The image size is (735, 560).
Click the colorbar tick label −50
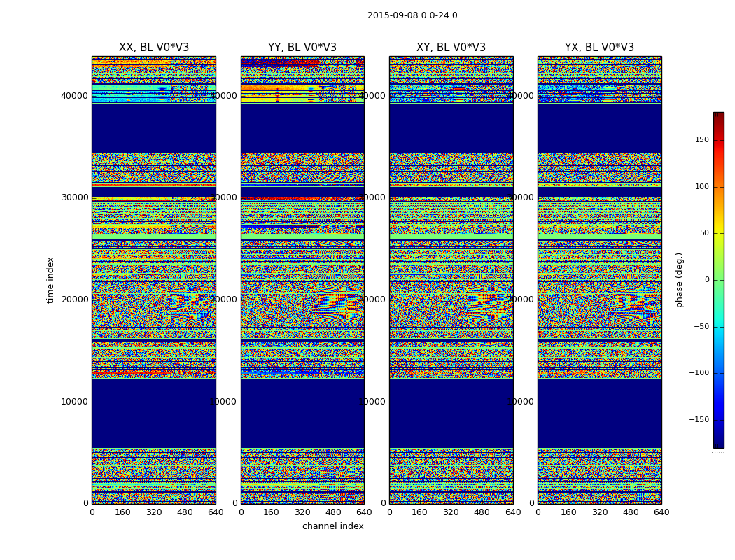click(x=701, y=327)
